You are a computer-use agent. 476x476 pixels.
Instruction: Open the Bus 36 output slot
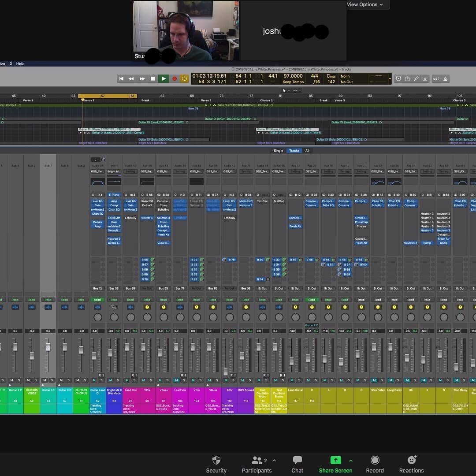[246, 288]
